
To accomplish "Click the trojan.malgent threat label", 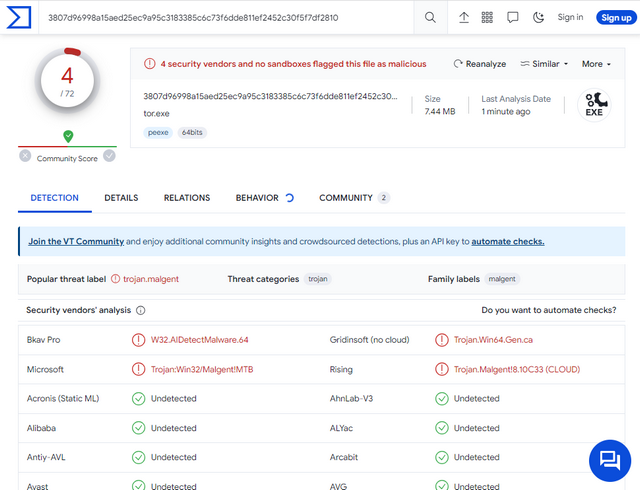I will [x=151, y=279].
